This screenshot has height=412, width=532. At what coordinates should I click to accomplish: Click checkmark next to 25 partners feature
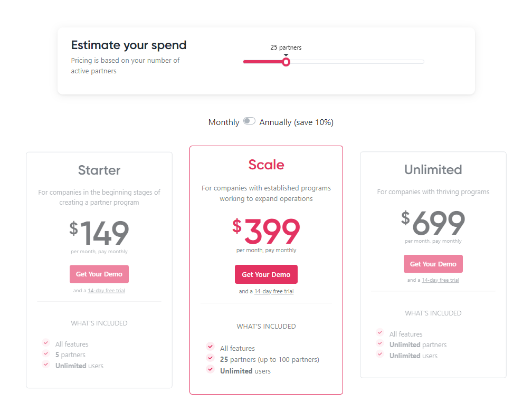coord(211,358)
